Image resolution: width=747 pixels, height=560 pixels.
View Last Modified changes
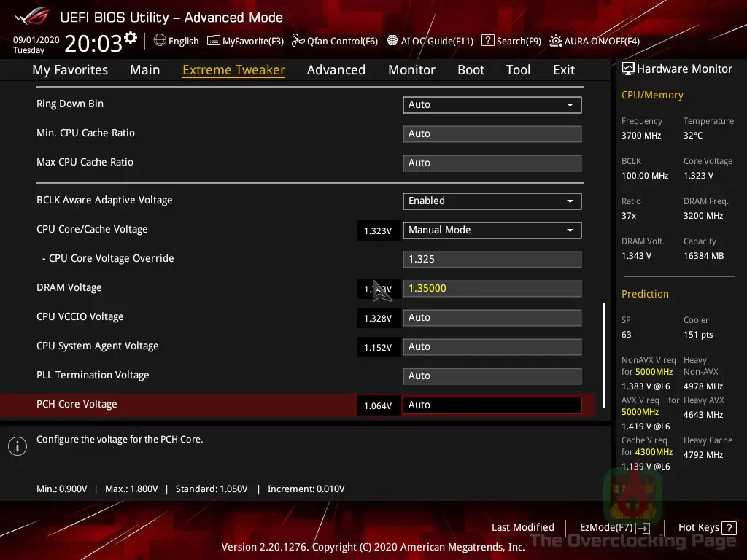click(x=522, y=527)
